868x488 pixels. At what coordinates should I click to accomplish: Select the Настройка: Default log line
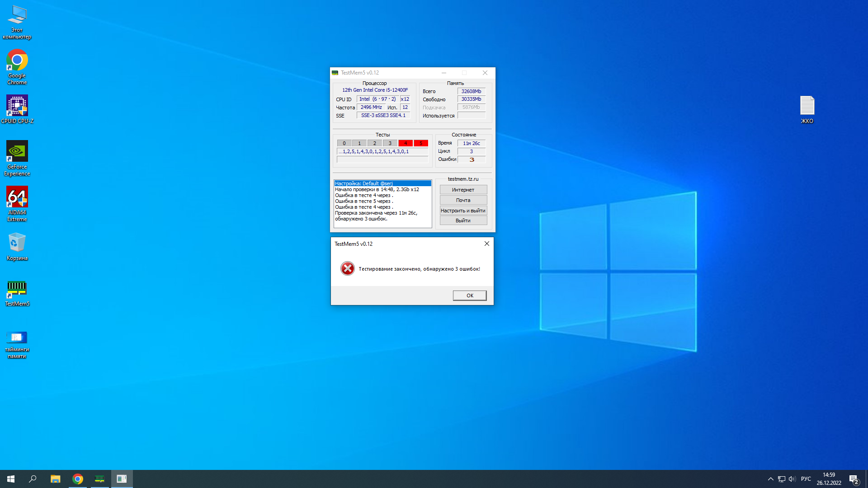(x=382, y=183)
